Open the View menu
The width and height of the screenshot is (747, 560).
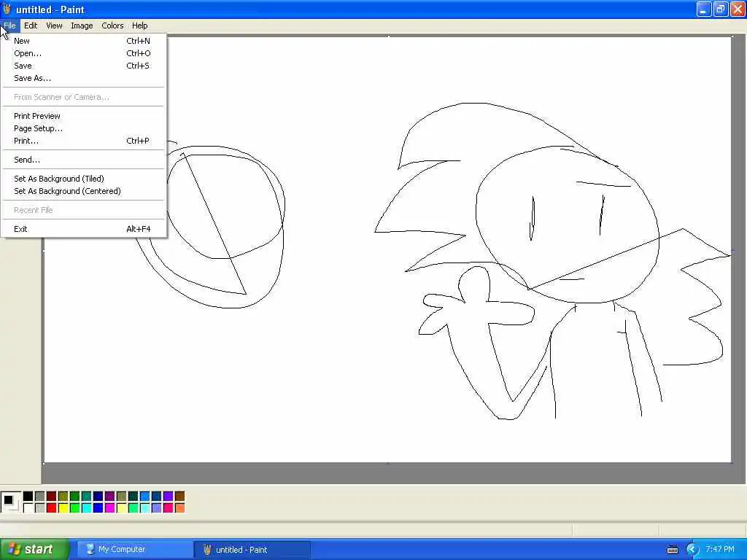point(54,26)
